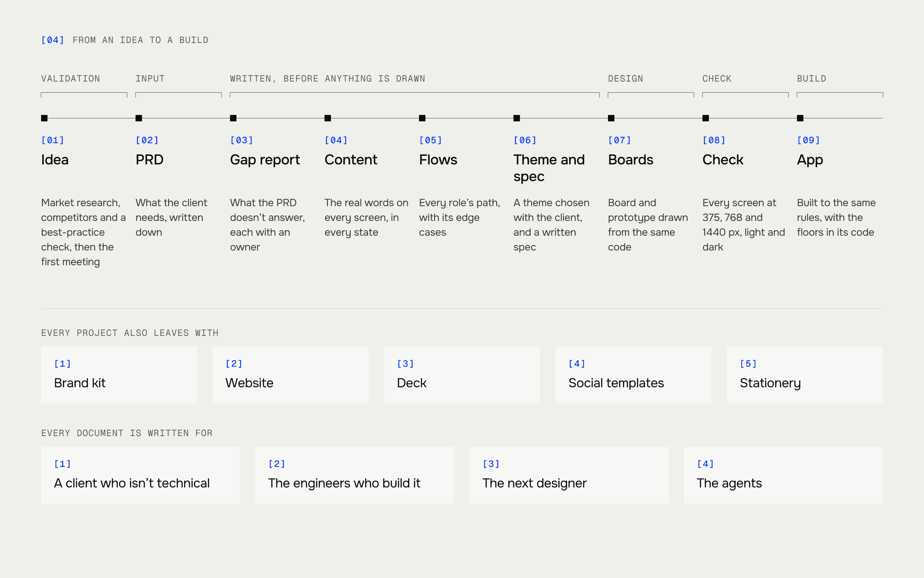Click the 'Flows' step heading
This screenshot has height=578, width=924.
click(x=438, y=160)
